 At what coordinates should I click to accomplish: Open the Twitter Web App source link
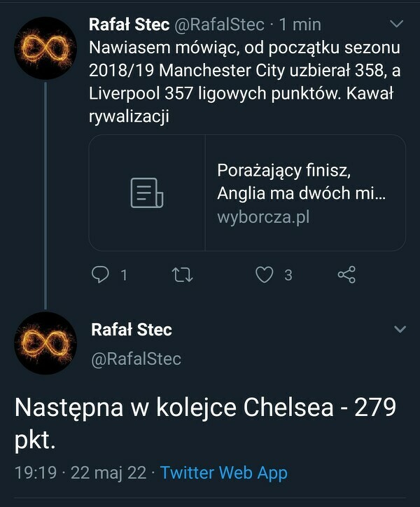[x=224, y=473]
